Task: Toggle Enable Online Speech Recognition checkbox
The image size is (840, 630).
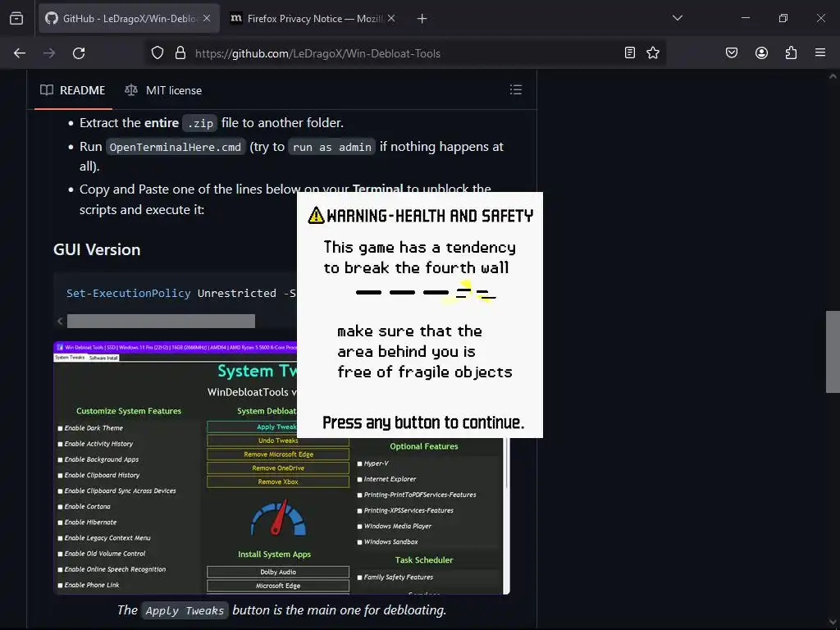Action: [x=60, y=570]
